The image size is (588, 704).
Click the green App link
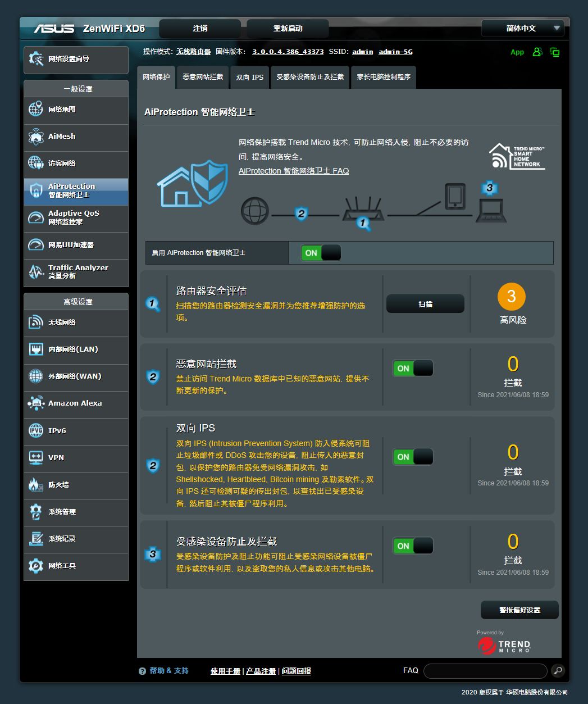pos(517,52)
